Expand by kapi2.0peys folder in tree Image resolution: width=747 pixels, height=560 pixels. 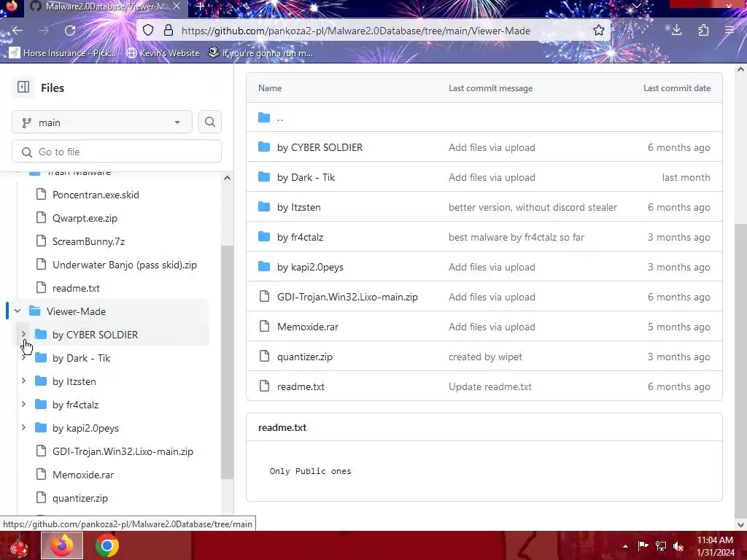click(x=23, y=427)
